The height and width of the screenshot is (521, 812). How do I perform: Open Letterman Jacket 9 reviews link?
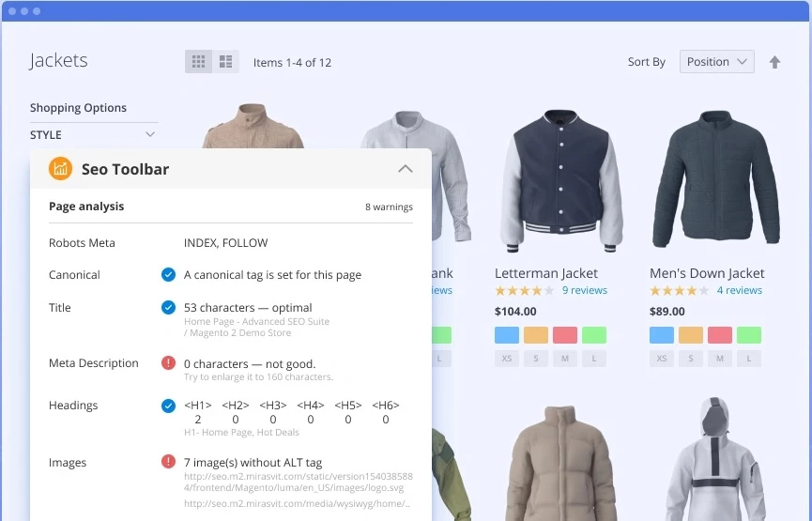tap(585, 290)
